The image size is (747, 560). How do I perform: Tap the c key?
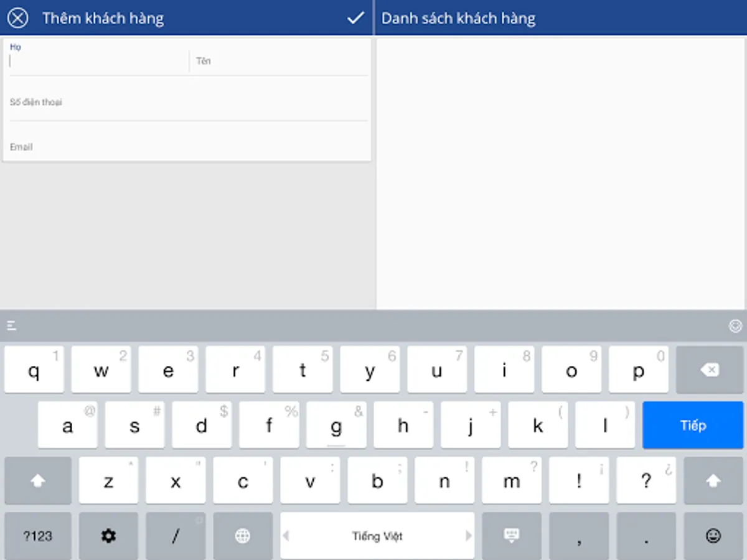(x=243, y=480)
